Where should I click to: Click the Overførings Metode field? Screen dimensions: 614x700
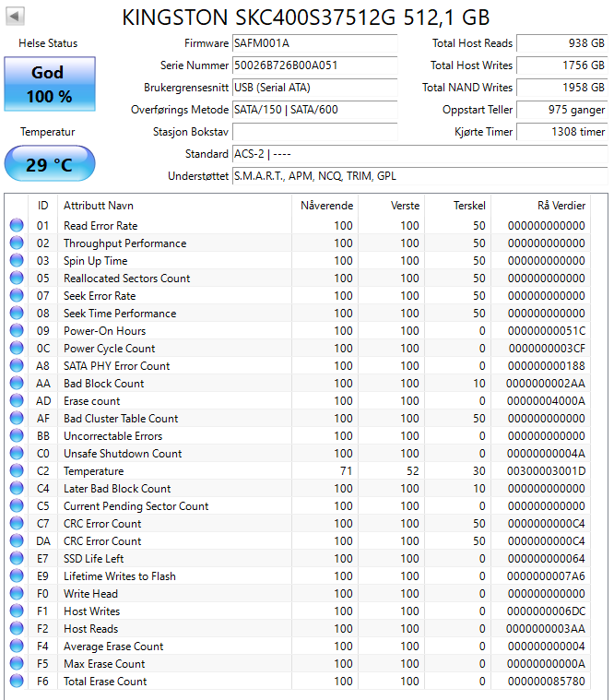click(315, 110)
